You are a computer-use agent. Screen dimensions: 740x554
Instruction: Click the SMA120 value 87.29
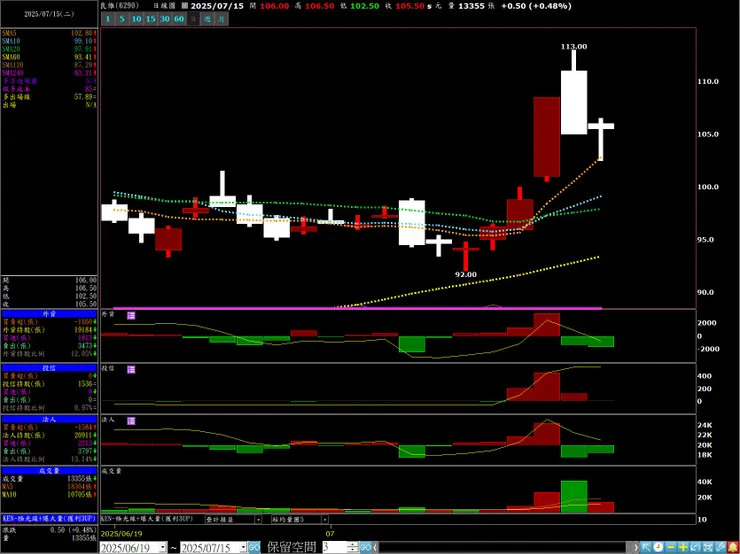(85, 65)
